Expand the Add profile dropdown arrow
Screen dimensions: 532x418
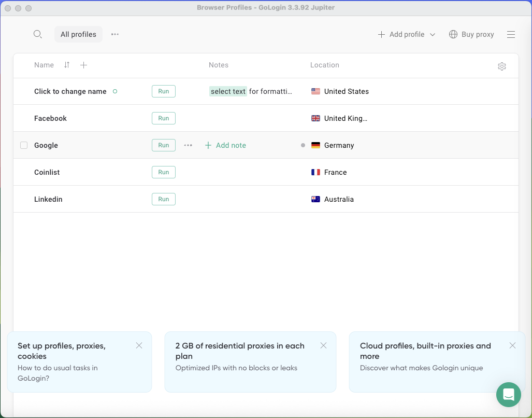(433, 34)
